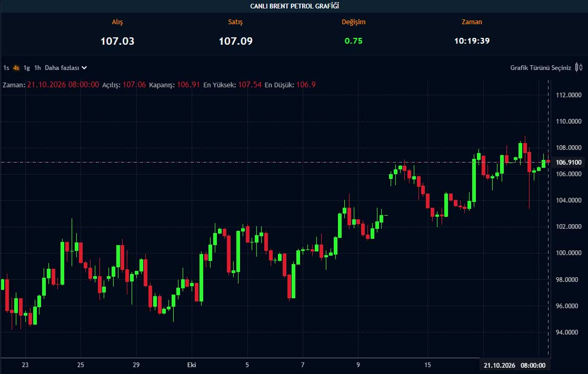
Task: Click the Değişim value 0.75
Action: tap(353, 41)
